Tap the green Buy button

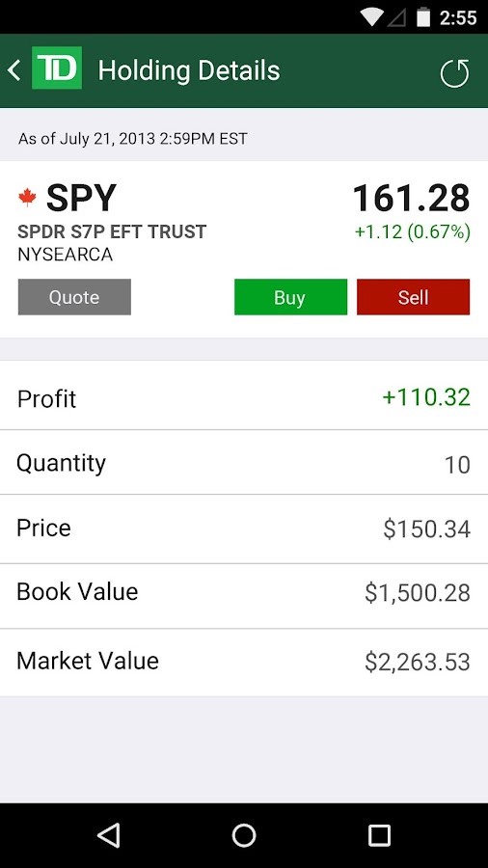pyautogui.click(x=290, y=297)
